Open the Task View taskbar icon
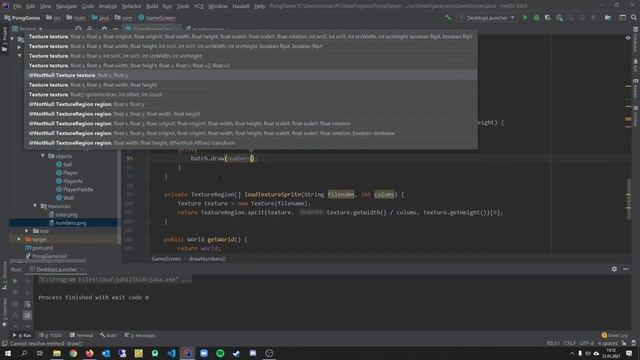The width and height of the screenshot is (640, 360). pyautogui.click(x=40, y=353)
